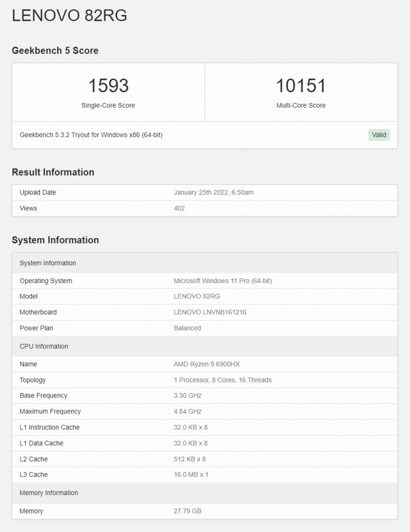This screenshot has width=410, height=532.
Task: Click the Geekbench 5.3.2 Tryout version text
Action: (91, 135)
